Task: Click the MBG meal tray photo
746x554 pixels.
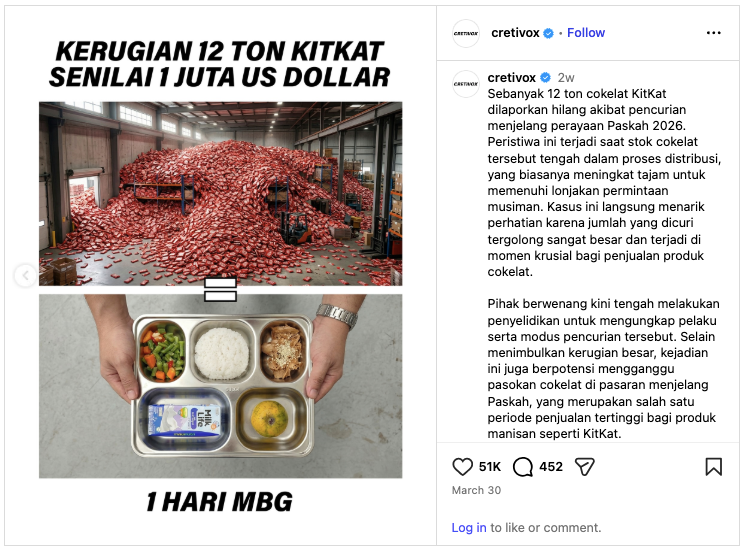Action: pos(220,386)
